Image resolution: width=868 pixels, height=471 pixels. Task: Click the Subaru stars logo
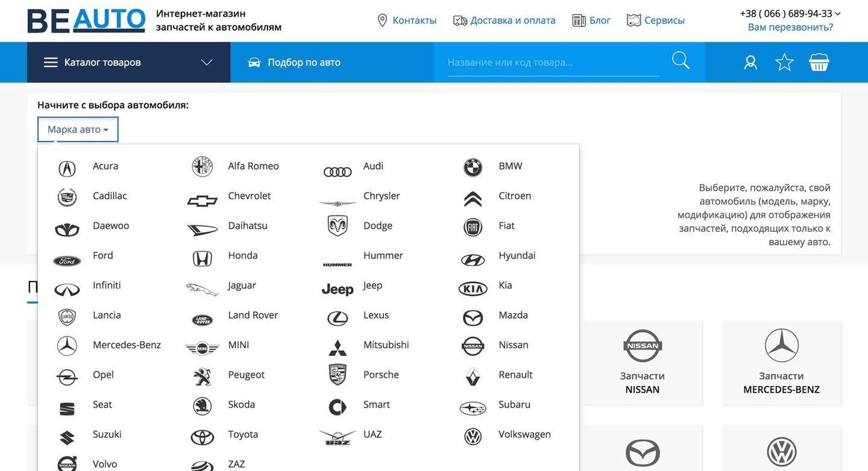pyautogui.click(x=473, y=408)
